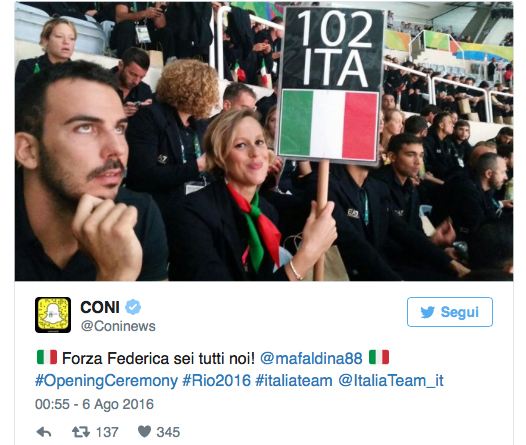The image size is (526, 445).
Task: Click the Italian flag emoji after @mafaldina88
Action: pyautogui.click(x=379, y=357)
